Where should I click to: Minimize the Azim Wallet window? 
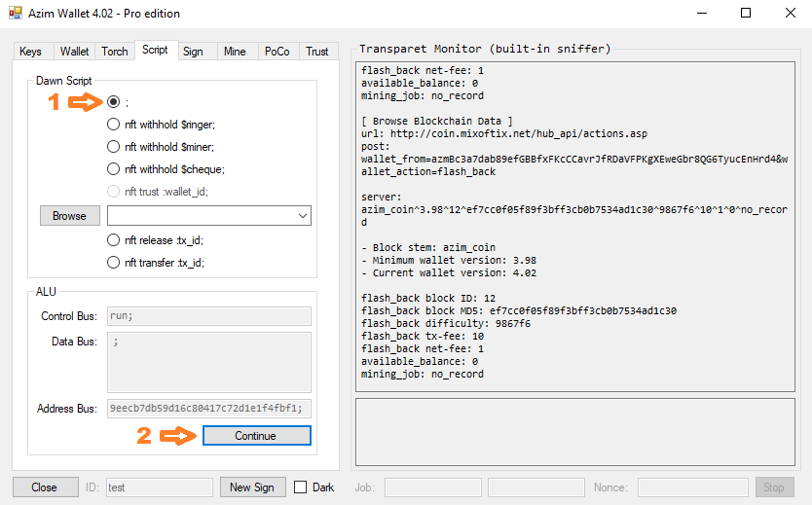pos(702,13)
